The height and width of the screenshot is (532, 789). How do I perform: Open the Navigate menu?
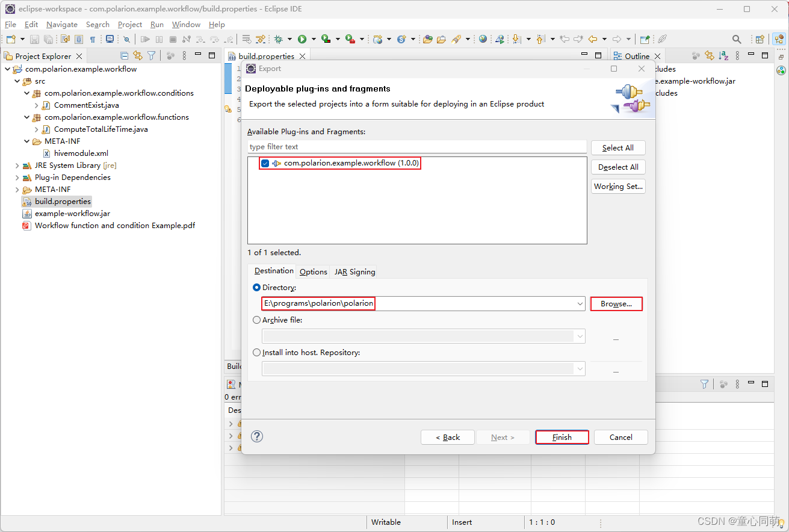(62, 25)
